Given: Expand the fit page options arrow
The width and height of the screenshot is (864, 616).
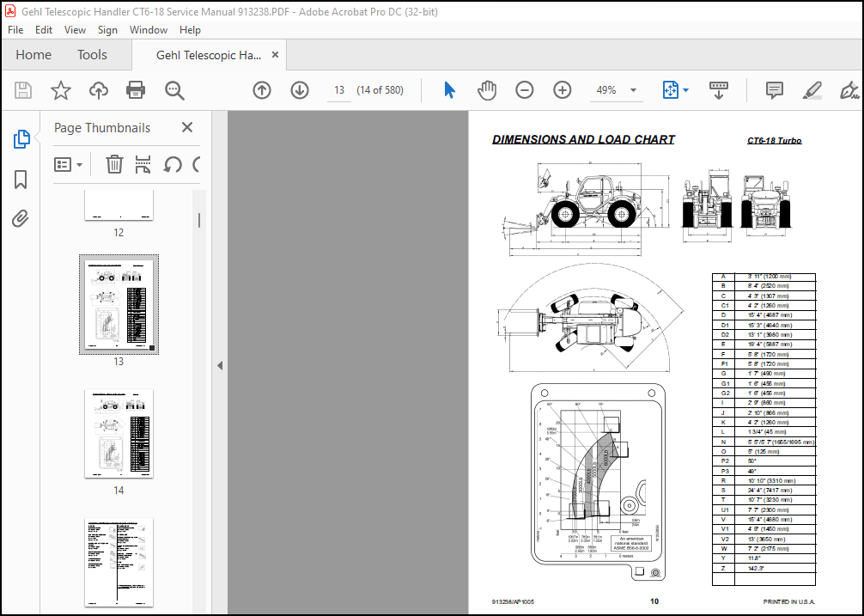Looking at the screenshot, I should (x=685, y=90).
